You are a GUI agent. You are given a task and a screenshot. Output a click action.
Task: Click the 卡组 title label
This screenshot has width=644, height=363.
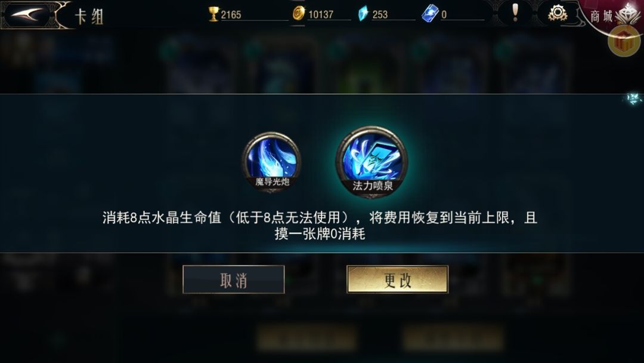point(89,17)
